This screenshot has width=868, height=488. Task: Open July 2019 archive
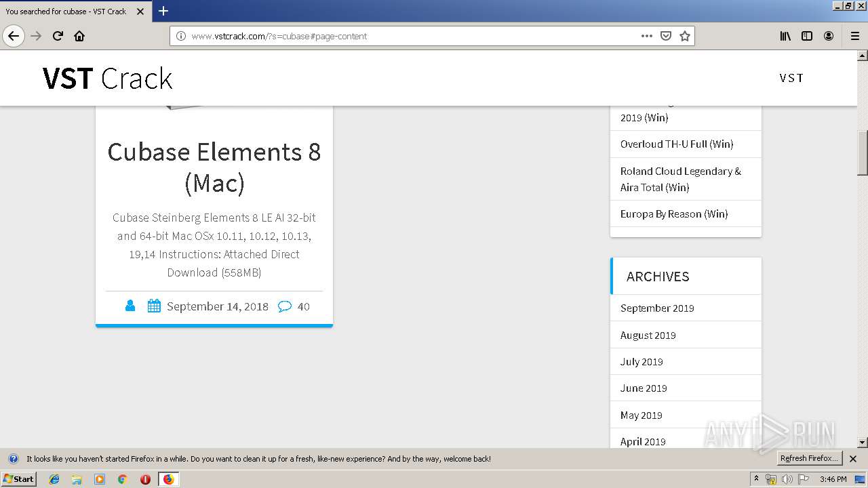(x=642, y=361)
